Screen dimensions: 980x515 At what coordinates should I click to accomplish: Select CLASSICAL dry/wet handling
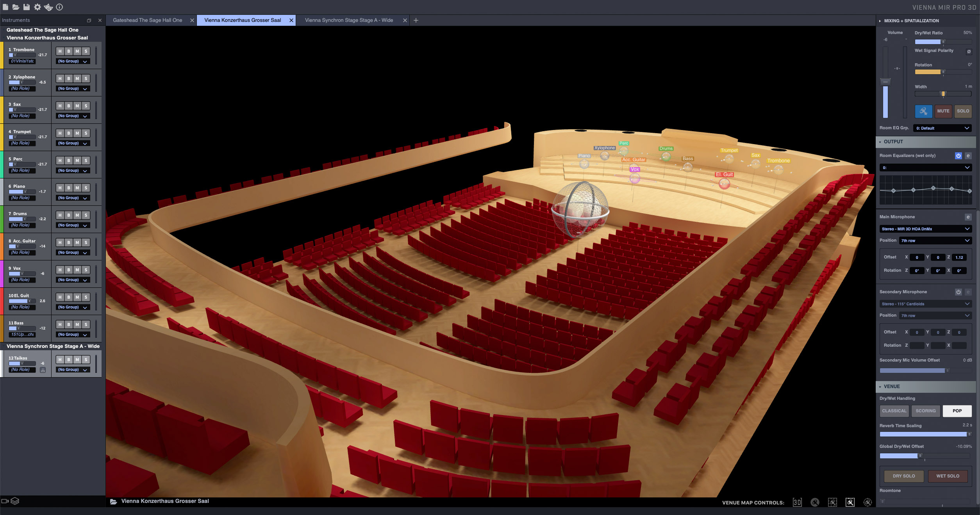pyautogui.click(x=894, y=411)
